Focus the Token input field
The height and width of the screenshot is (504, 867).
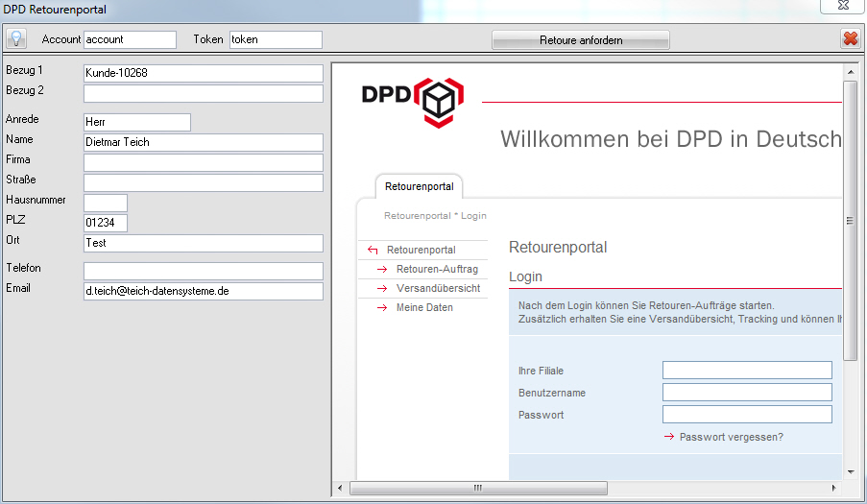click(276, 39)
